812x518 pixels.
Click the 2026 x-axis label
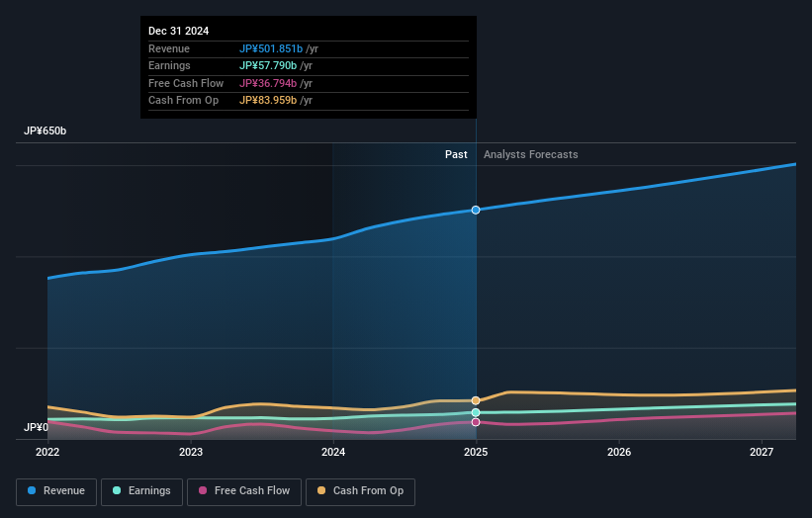tap(619, 453)
